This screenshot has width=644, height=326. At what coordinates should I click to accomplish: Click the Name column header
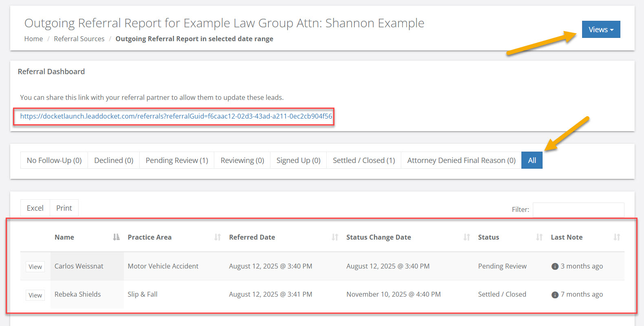87,237
